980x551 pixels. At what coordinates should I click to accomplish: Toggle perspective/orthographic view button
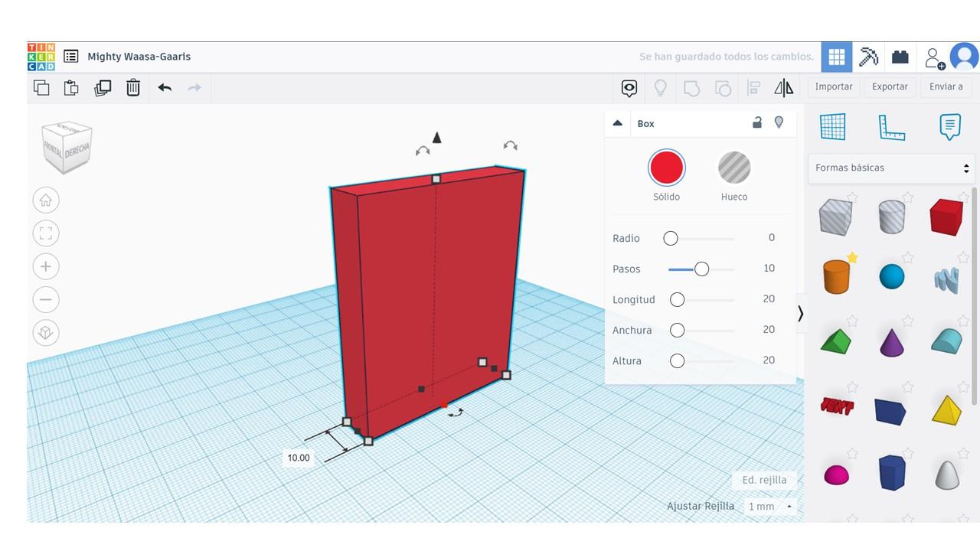click(x=46, y=332)
